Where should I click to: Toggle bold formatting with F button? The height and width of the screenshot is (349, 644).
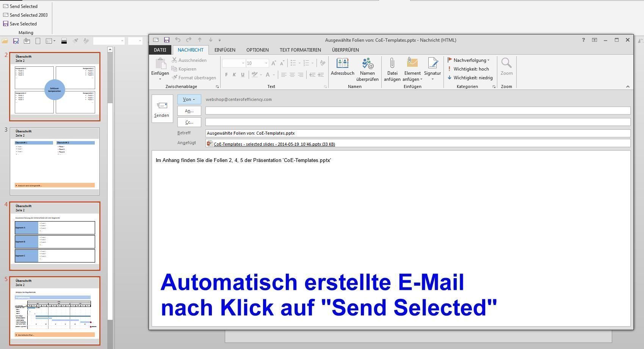226,75
